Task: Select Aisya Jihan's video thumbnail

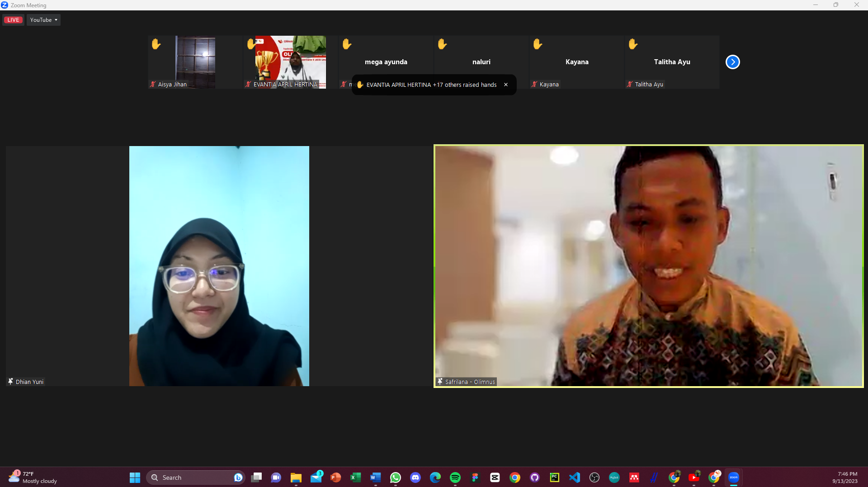Action: pyautogui.click(x=195, y=62)
